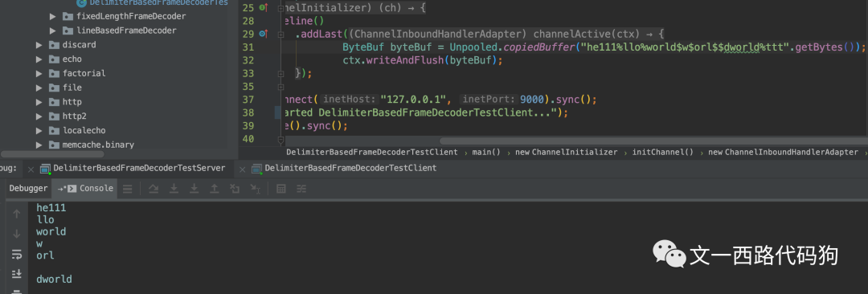
Task: Click the Step Over debugger icon
Action: [154, 189]
